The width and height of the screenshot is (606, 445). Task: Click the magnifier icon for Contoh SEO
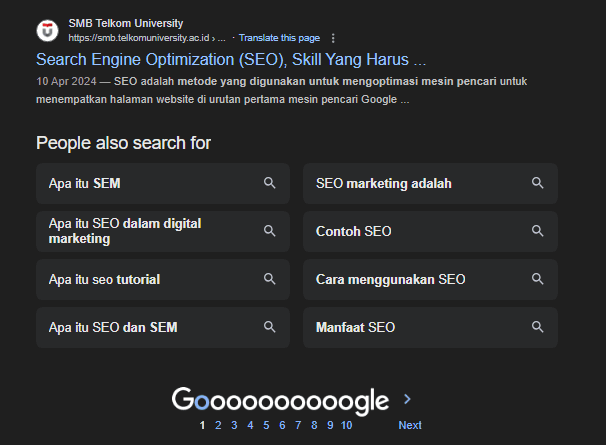(x=537, y=231)
